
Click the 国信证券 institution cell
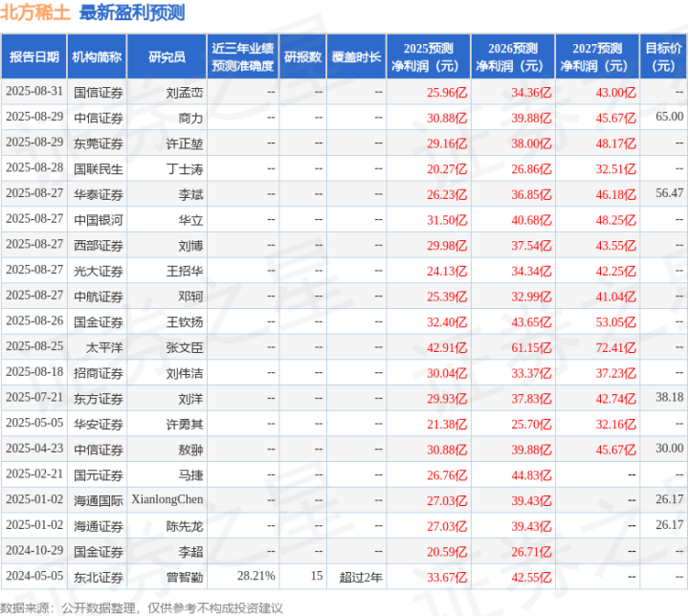click(x=99, y=93)
